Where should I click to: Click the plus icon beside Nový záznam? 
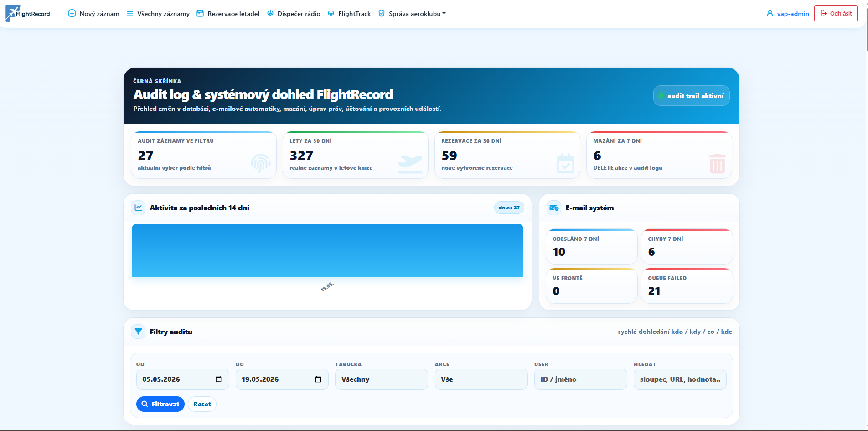point(72,14)
